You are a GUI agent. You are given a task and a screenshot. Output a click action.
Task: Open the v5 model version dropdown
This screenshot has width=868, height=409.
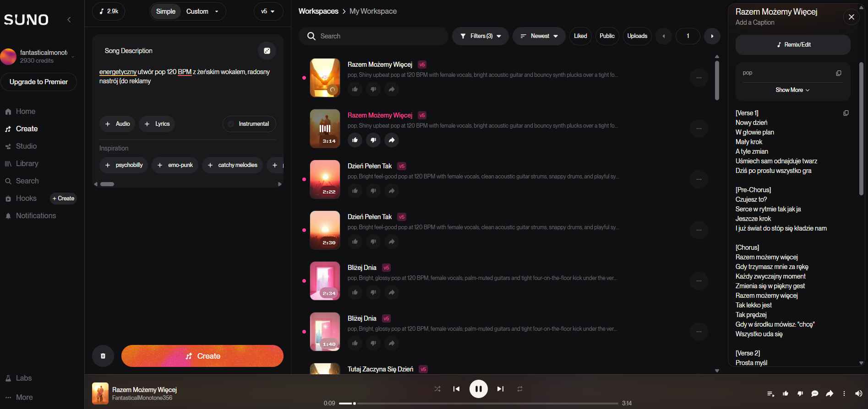click(x=268, y=11)
